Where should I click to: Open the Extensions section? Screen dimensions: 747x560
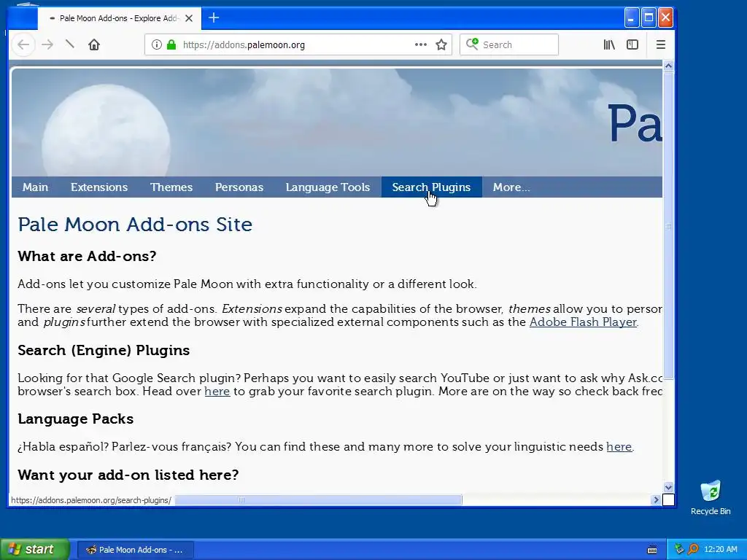(x=99, y=187)
